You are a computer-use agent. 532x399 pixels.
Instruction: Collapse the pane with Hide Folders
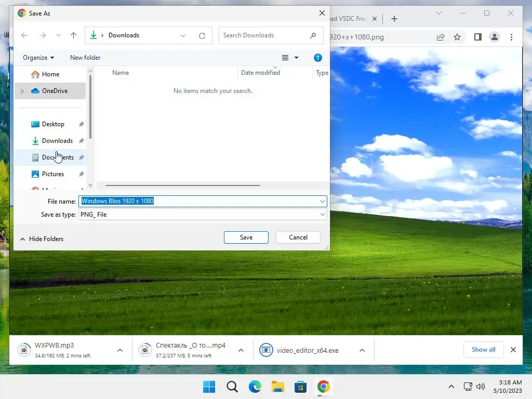click(x=42, y=239)
